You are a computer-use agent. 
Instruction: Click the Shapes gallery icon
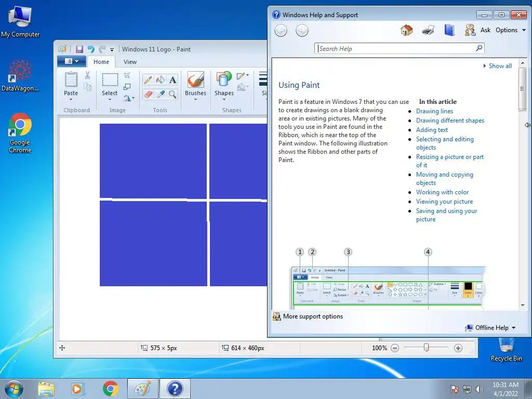click(x=224, y=79)
